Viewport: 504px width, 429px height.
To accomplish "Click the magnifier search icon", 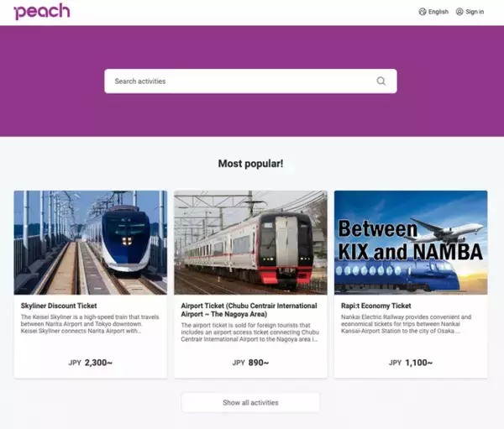I will [381, 81].
